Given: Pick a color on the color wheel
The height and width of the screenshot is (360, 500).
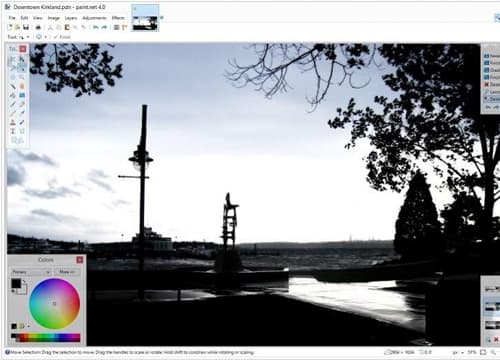Looking at the screenshot, I should coord(54,304).
